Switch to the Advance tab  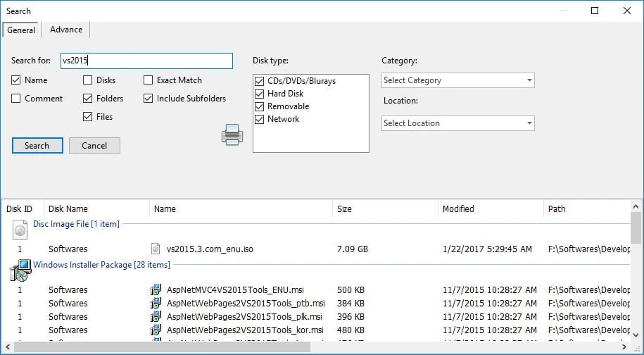[66, 30]
